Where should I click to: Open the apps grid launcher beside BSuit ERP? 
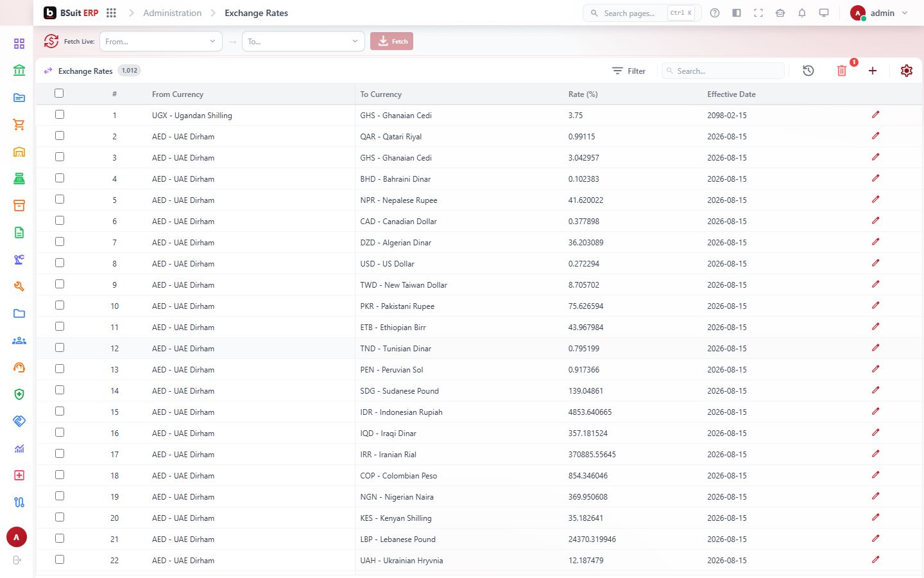[111, 13]
